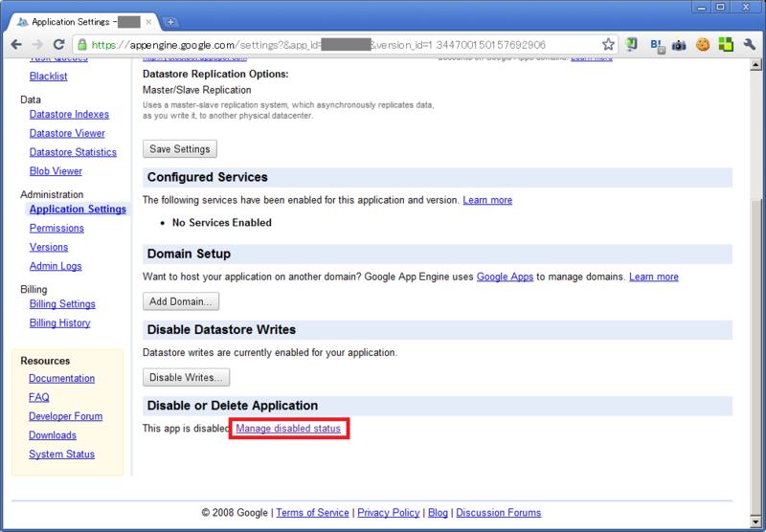The width and height of the screenshot is (766, 532).
Task: Click 'Disable or Delete Application' heading
Action: coord(233,406)
